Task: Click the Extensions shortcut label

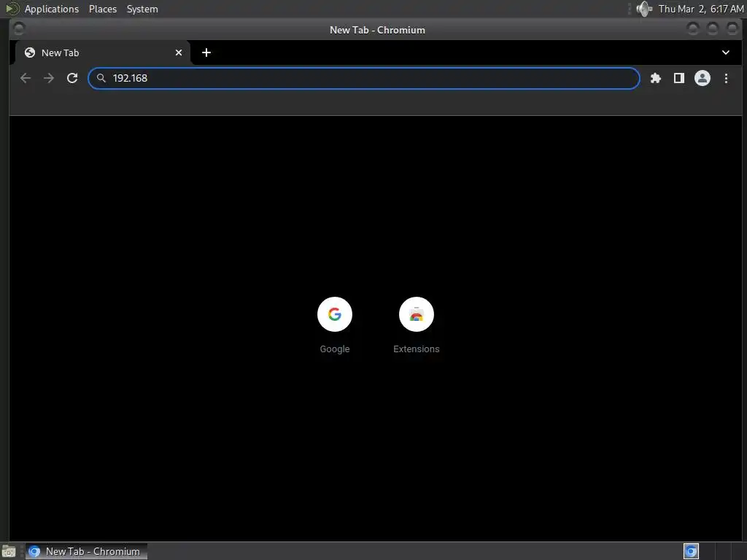Action: (x=417, y=349)
